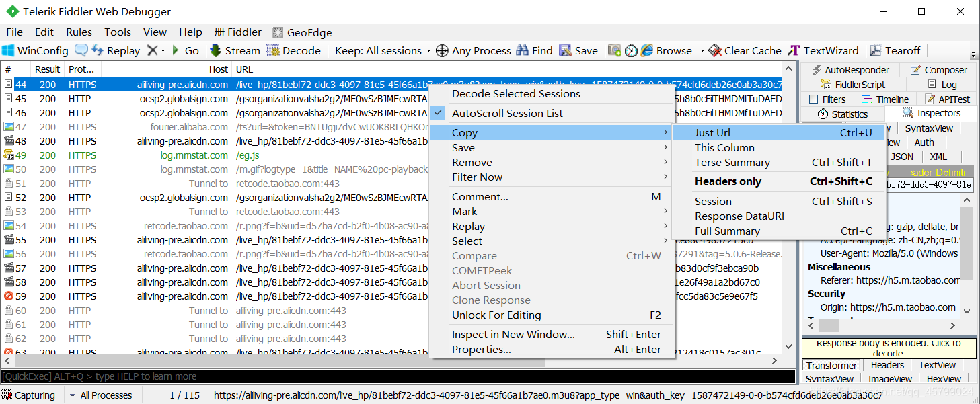The width and height of the screenshot is (980, 404).
Task: Click the Save toolbar button
Action: pyautogui.click(x=578, y=50)
